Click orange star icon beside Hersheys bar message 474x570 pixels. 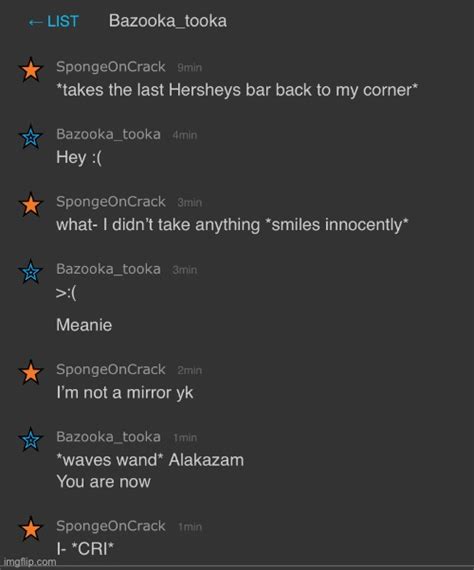point(31,69)
